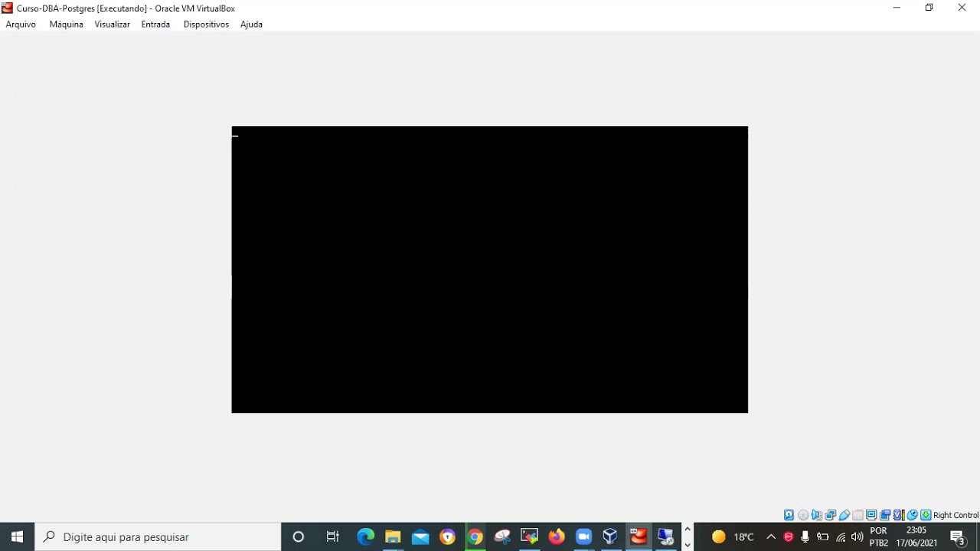Show hidden system tray icons
Image resolution: width=980 pixels, height=551 pixels.
tap(771, 536)
